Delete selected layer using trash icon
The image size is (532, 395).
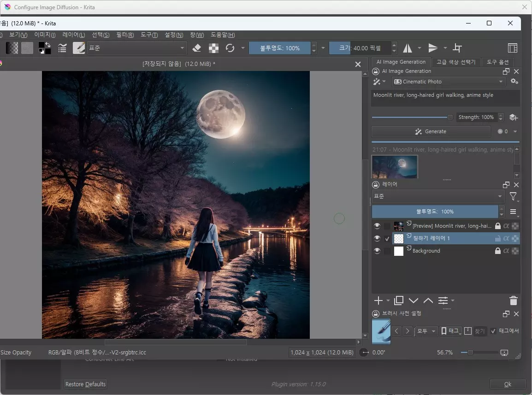point(514,301)
